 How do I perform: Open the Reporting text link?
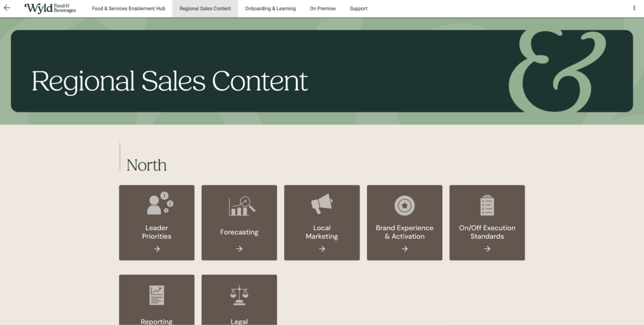[157, 322]
